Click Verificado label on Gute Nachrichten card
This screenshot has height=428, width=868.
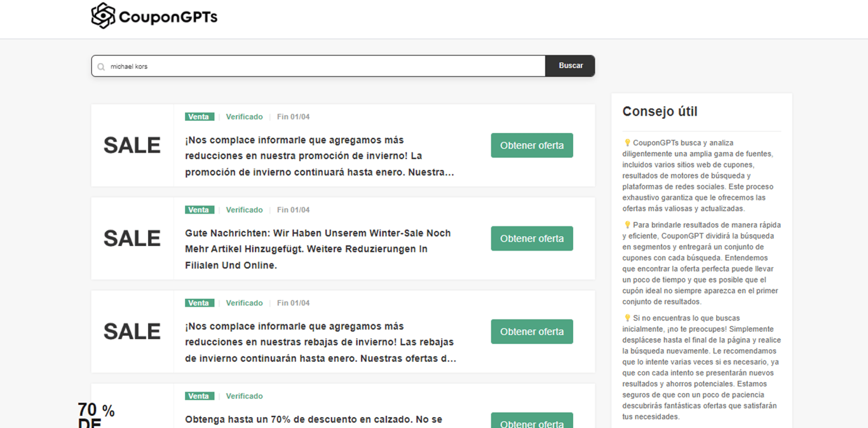point(245,210)
